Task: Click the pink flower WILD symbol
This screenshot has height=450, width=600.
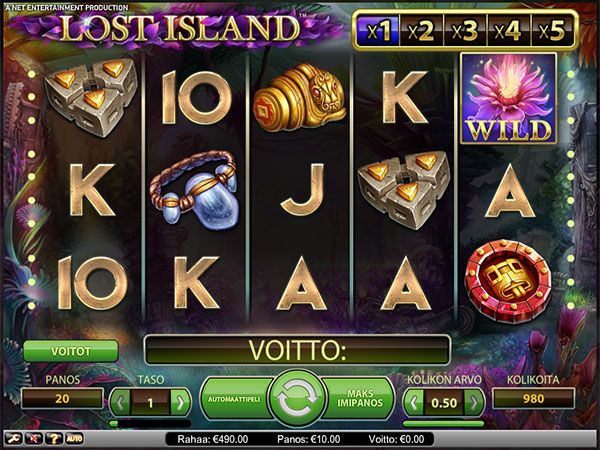Action: [509, 99]
